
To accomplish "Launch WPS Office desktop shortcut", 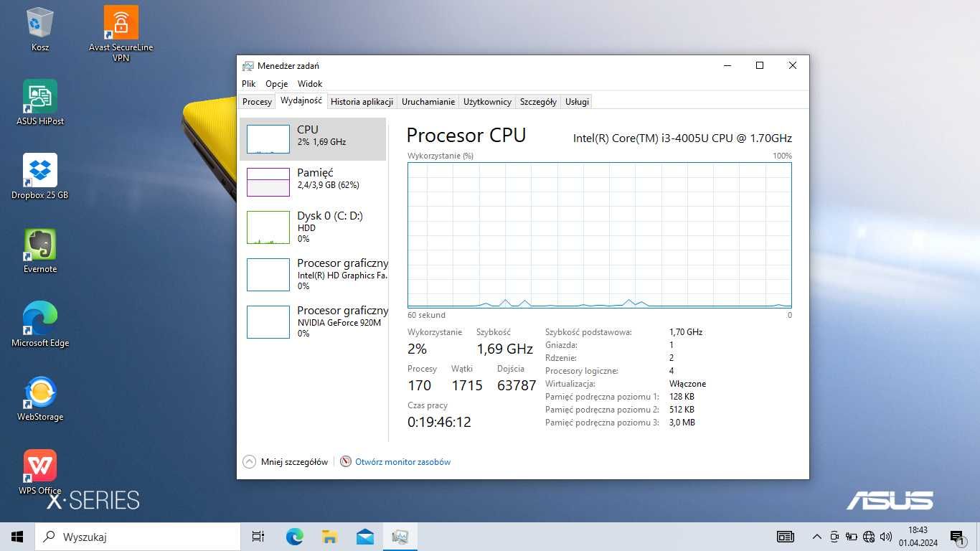I will 40,473.
